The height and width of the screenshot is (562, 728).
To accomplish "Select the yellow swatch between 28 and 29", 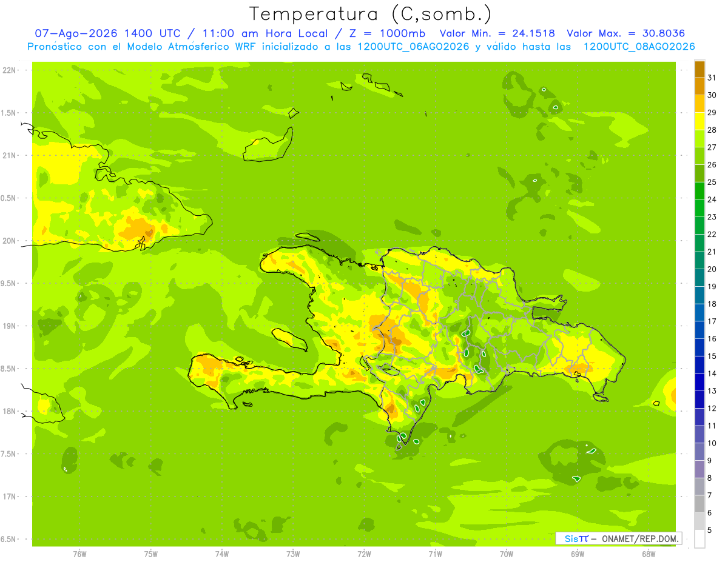I will [699, 121].
